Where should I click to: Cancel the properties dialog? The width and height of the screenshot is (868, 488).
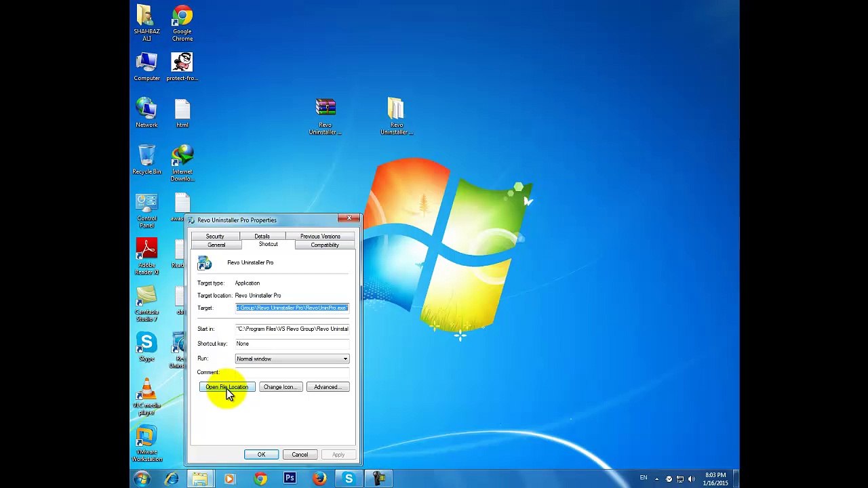[x=300, y=455]
